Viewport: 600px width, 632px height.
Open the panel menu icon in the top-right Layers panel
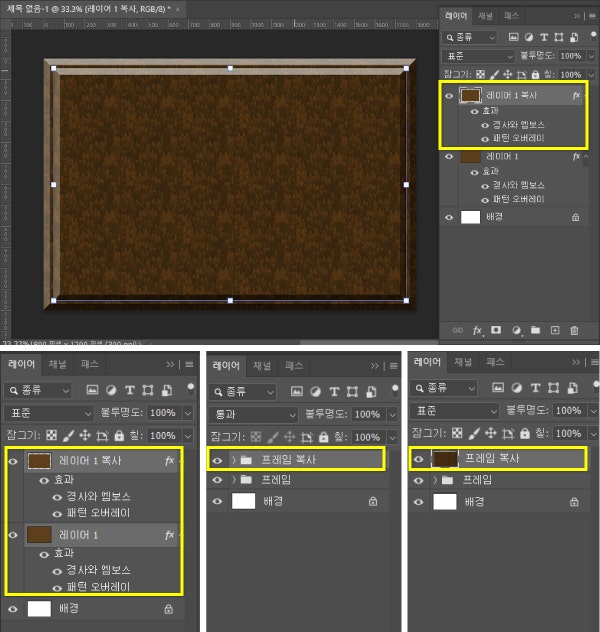tap(592, 16)
